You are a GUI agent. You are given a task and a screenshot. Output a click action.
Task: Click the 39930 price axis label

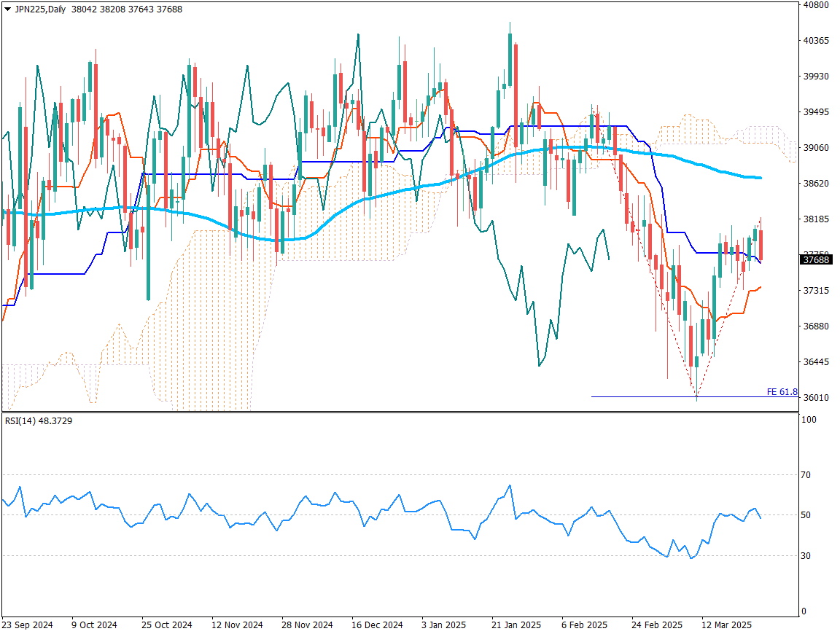[816, 77]
